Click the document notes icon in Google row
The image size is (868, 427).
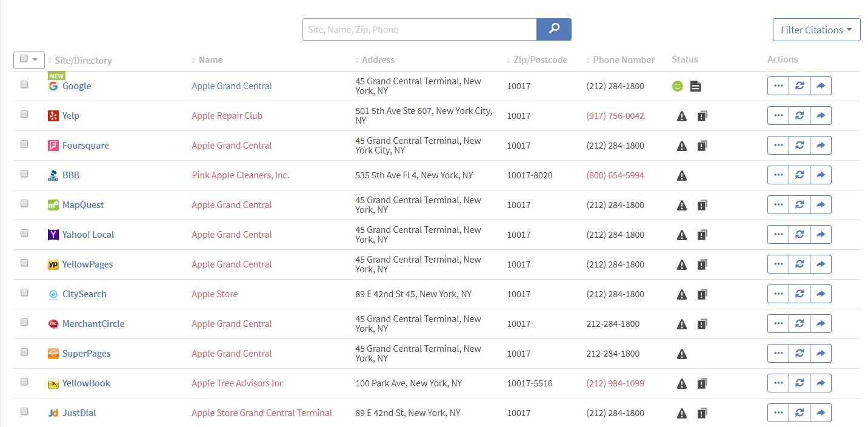[x=695, y=87]
